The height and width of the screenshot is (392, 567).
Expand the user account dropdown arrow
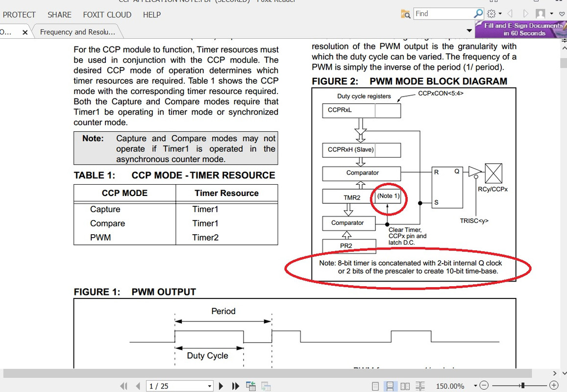(x=551, y=14)
